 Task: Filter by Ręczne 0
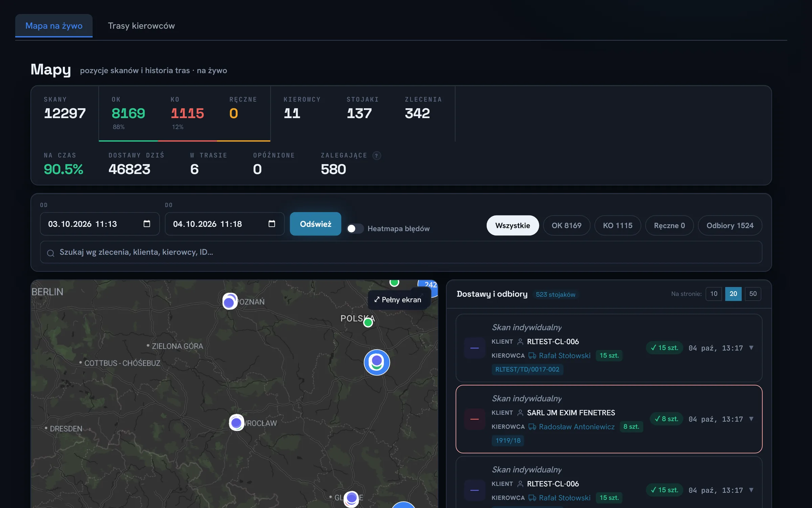pyautogui.click(x=669, y=226)
